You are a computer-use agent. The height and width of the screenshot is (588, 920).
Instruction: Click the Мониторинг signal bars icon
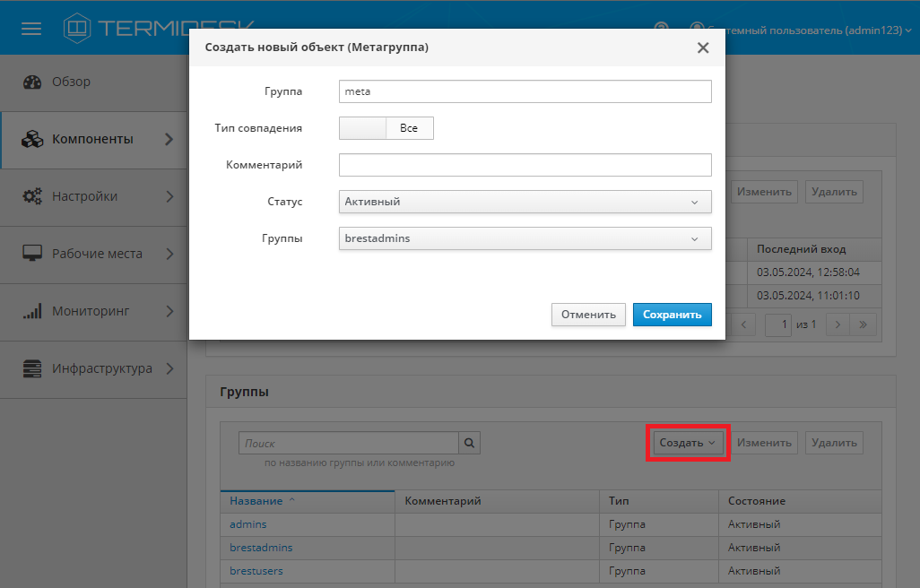pyautogui.click(x=32, y=311)
